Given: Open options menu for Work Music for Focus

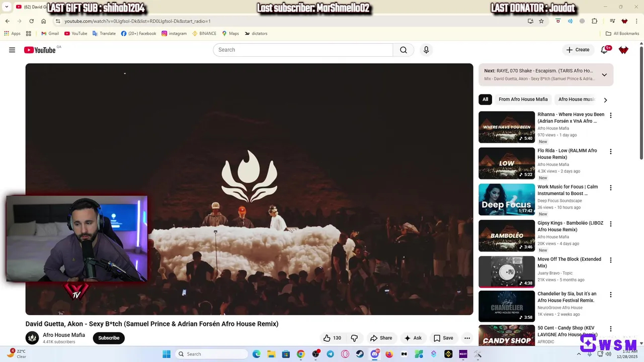Looking at the screenshot, I should (611, 188).
